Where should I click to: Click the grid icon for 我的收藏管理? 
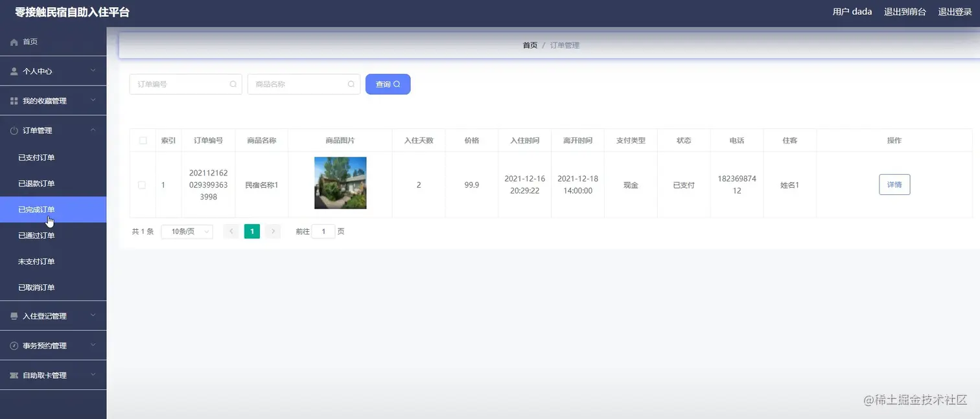click(x=13, y=100)
